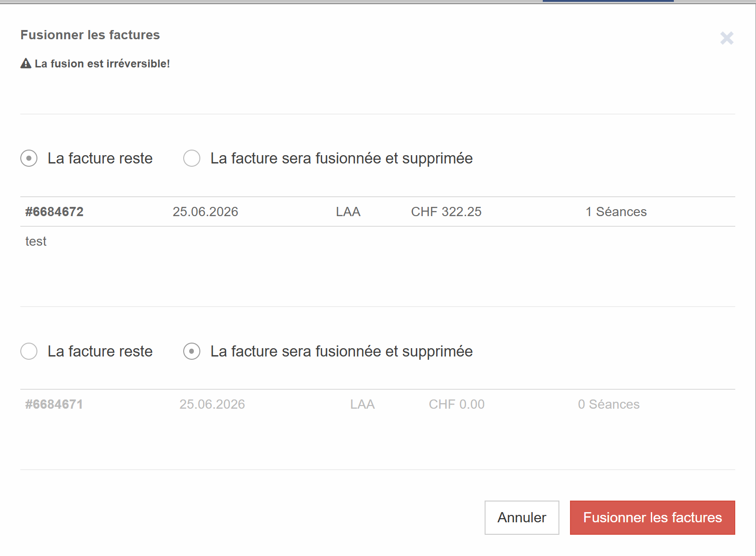Click the date of greyed invoice #6684671
The height and width of the screenshot is (556, 756).
click(x=212, y=405)
